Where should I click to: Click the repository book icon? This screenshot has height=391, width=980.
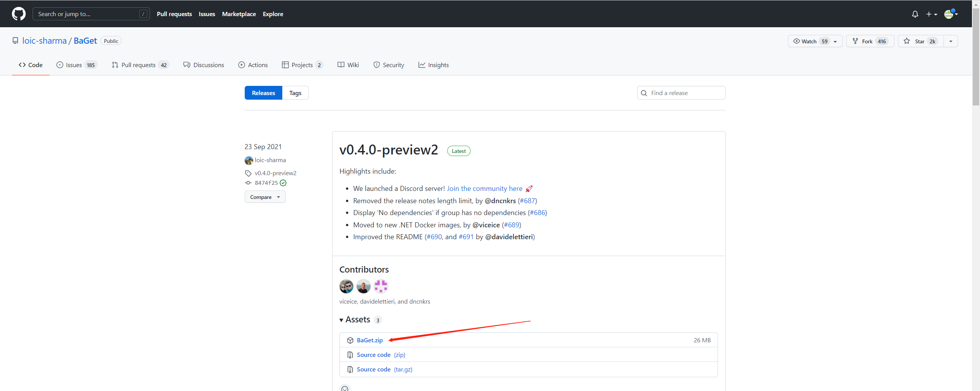tap(15, 41)
